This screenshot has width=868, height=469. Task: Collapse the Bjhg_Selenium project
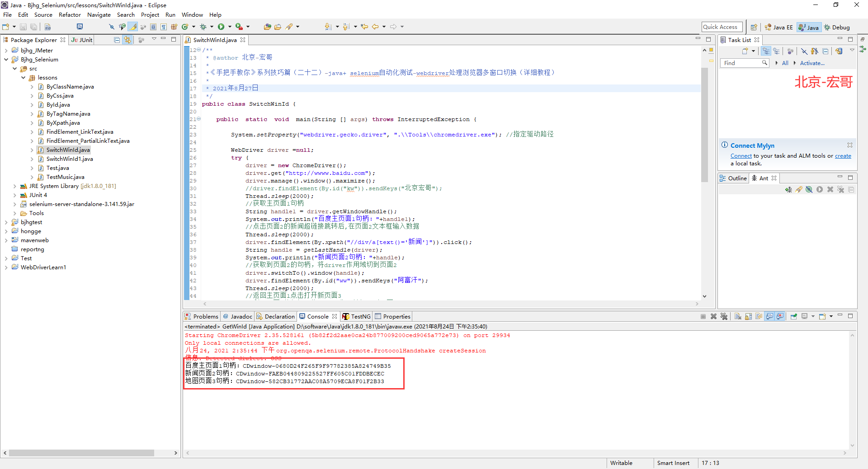6,60
